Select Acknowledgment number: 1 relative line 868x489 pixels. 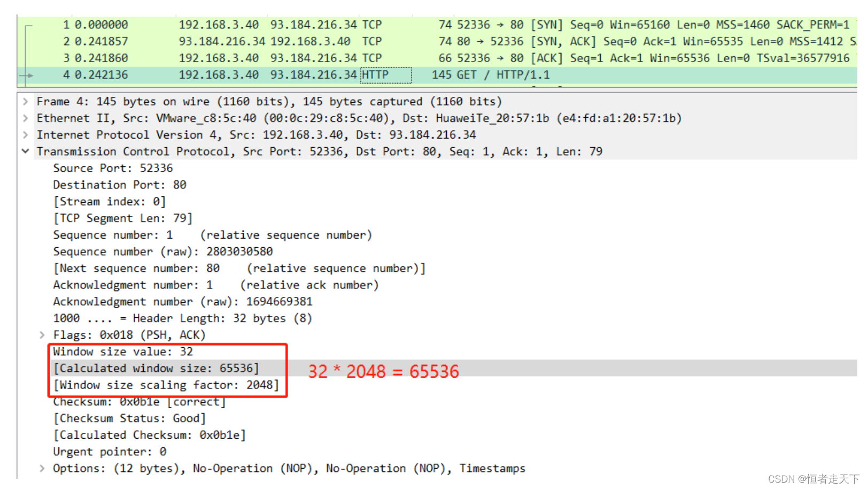coord(215,285)
